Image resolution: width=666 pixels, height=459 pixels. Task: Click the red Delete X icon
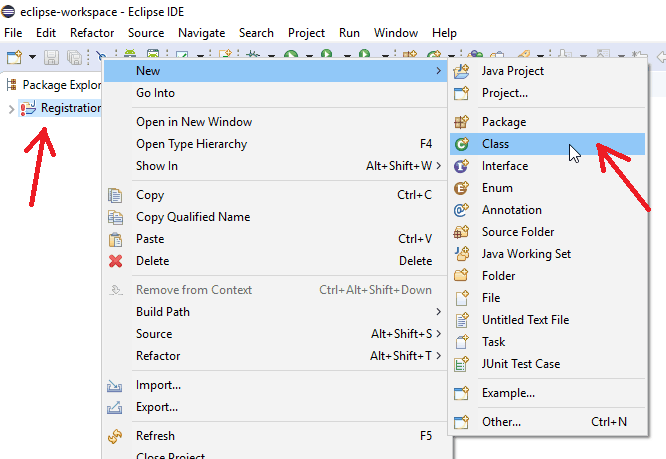pyautogui.click(x=115, y=261)
